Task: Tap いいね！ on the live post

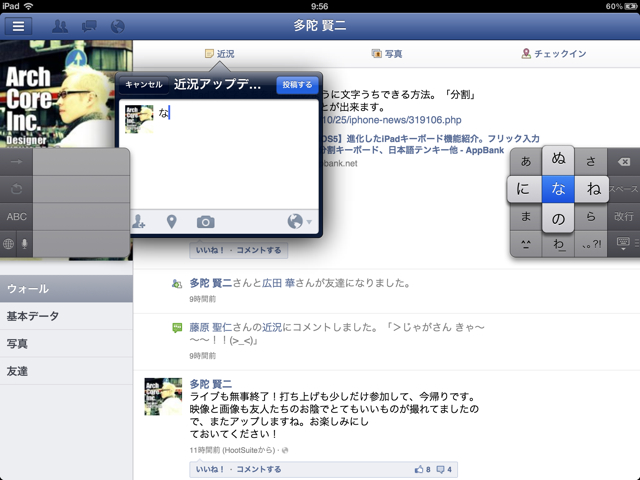Action: click(x=210, y=469)
